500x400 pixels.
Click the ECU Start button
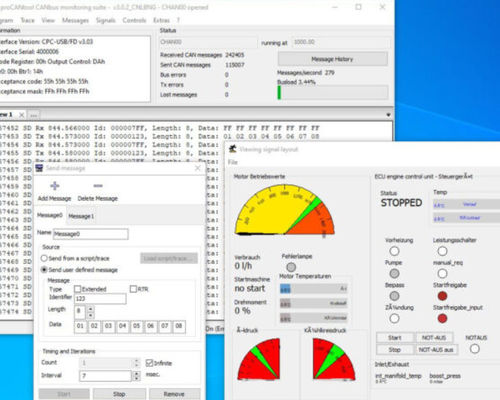click(x=395, y=338)
